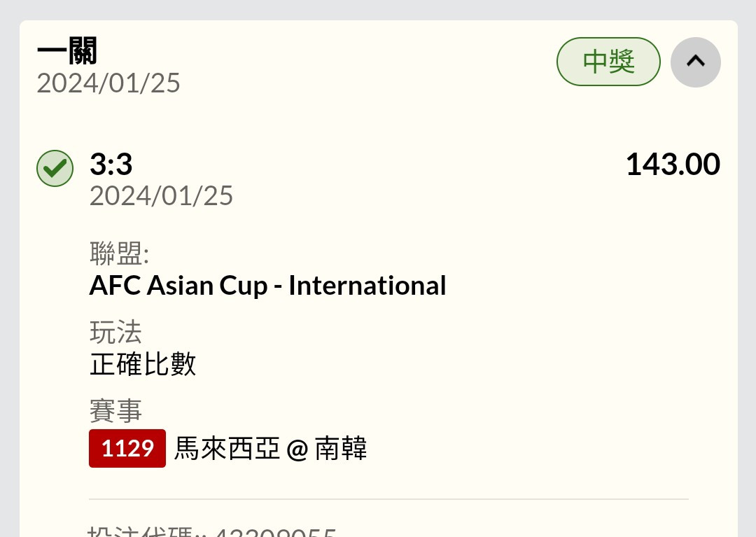The height and width of the screenshot is (537, 756).
Task: Collapse the bet slip with chevron button
Action: click(695, 62)
